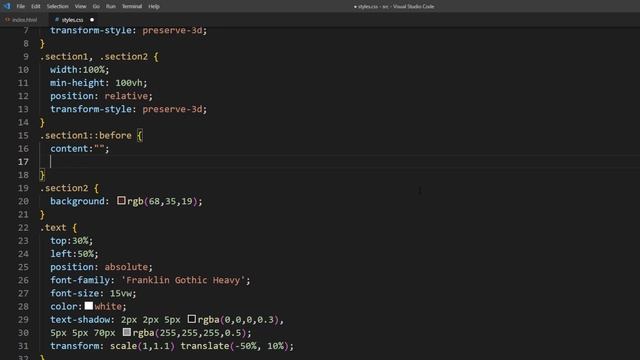Viewport: 640px width, 360px height.
Task: Click the 'relative' value on line 12
Action: [x=126, y=96]
